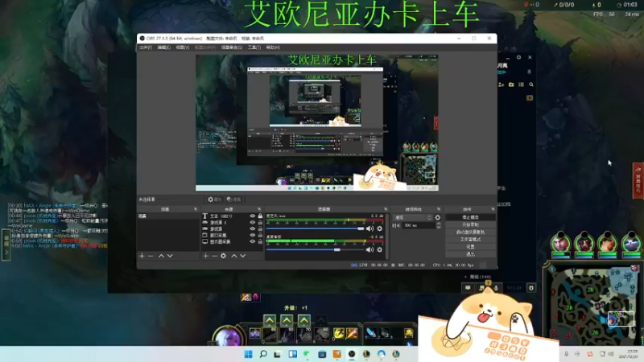
Task: Open Edit menu in OBS
Action: click(x=164, y=47)
